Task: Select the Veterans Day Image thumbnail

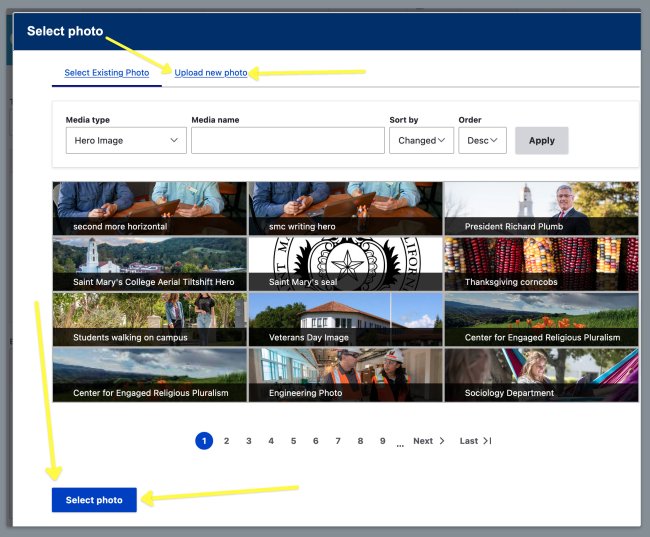Action: click(345, 319)
